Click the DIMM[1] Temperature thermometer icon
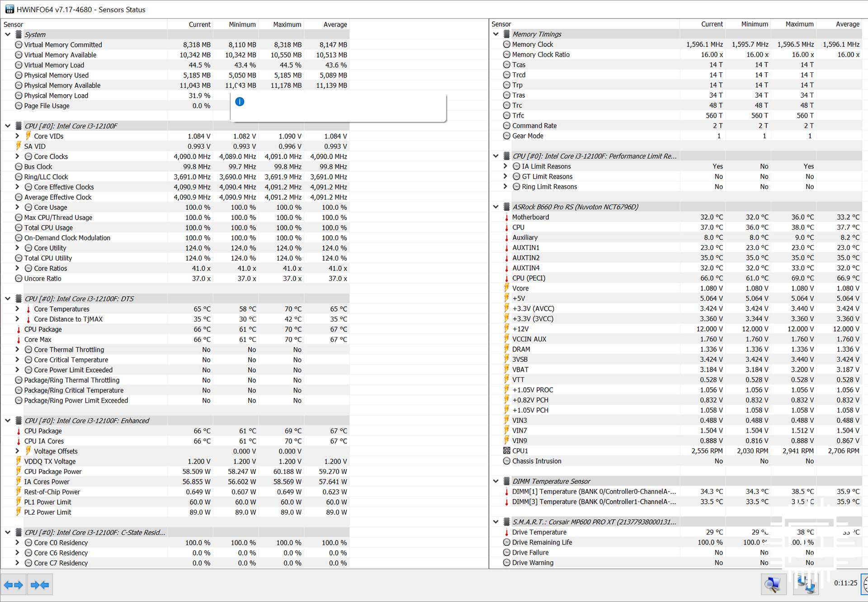 (x=507, y=492)
